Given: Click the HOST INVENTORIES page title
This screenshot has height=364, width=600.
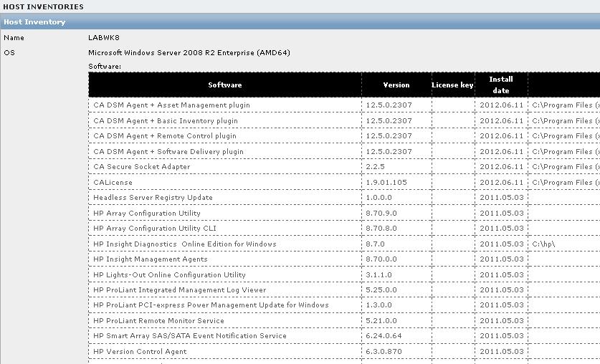Looking at the screenshot, I should [43, 6].
